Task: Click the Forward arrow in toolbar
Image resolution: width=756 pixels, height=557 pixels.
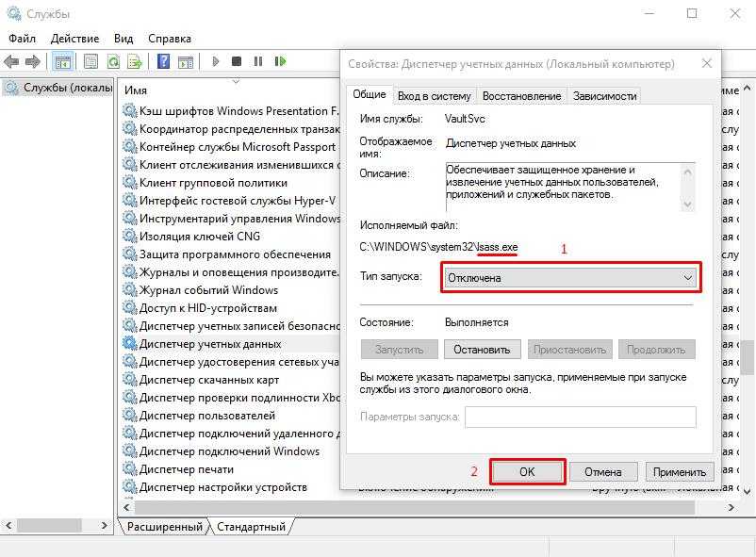Action: point(33,62)
